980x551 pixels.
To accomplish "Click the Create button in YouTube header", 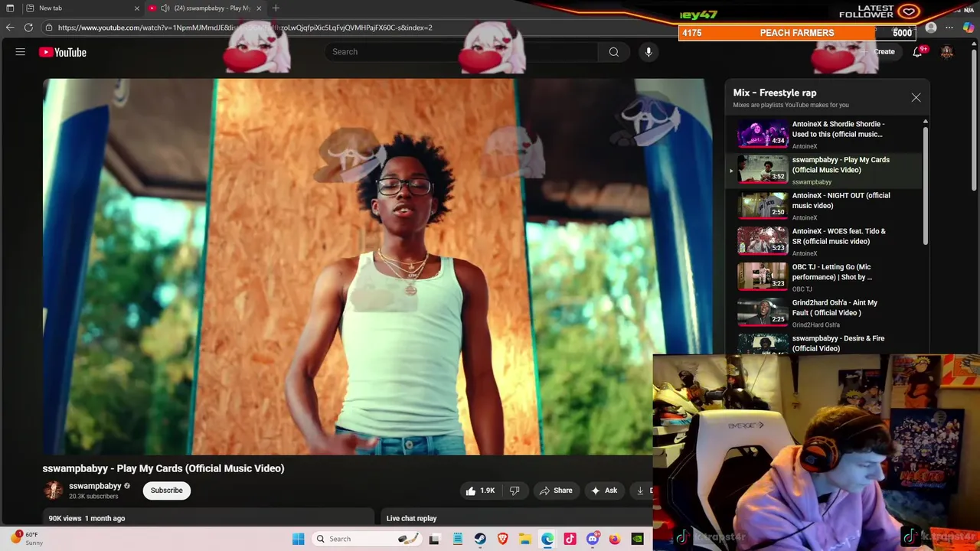I will [878, 52].
